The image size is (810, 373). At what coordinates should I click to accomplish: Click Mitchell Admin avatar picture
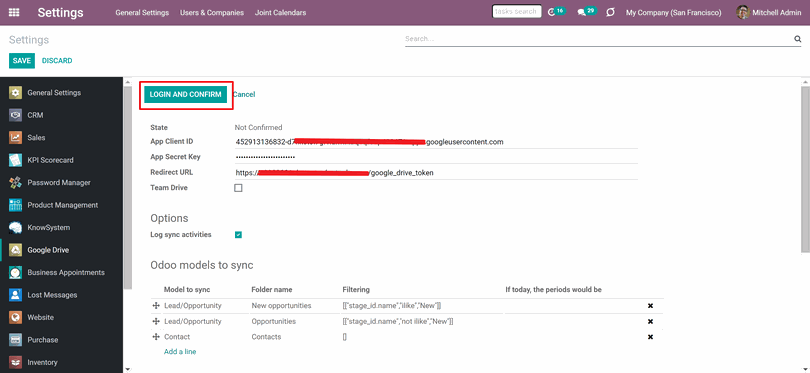(743, 12)
